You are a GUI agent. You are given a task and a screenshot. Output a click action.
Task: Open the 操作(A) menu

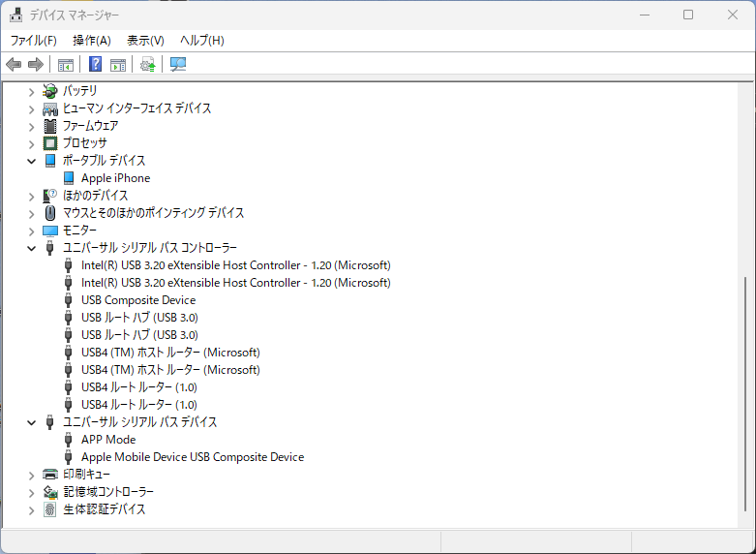tap(92, 41)
